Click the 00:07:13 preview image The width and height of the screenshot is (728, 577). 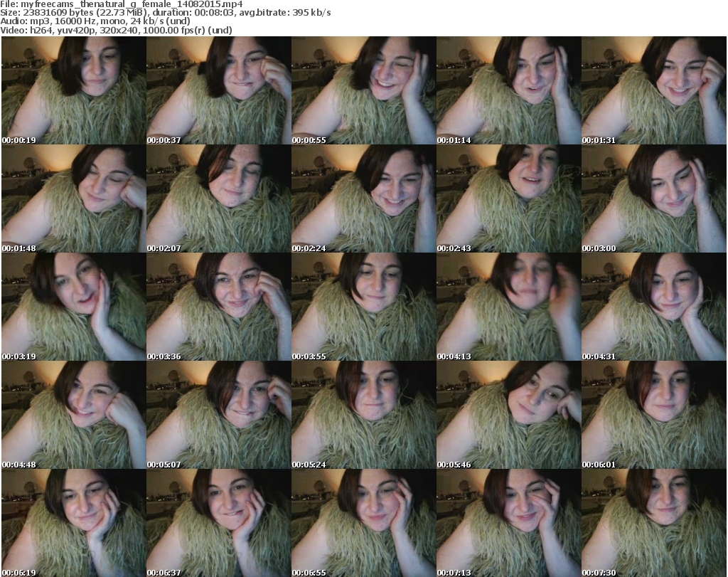[x=509, y=523]
